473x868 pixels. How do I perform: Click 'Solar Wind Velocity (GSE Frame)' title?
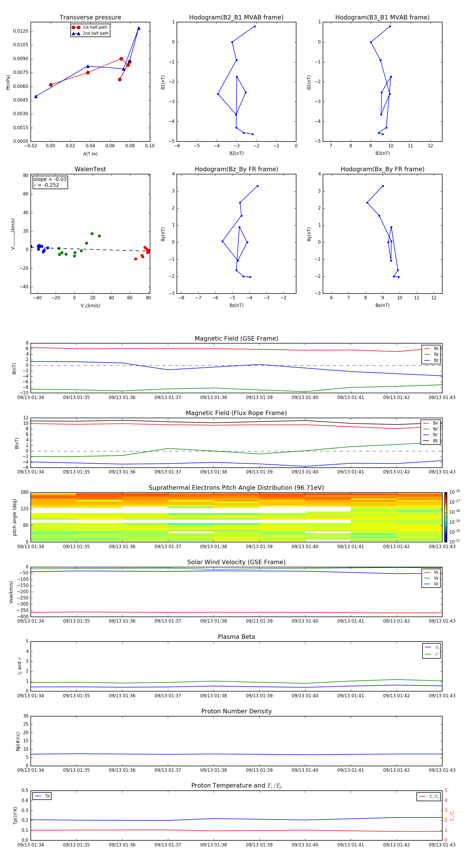pos(236,562)
